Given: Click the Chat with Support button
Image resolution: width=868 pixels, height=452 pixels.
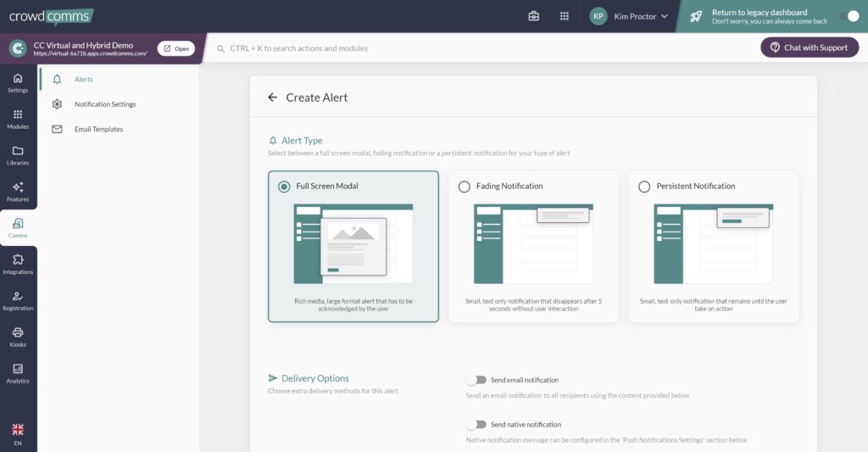Looking at the screenshot, I should (x=809, y=47).
